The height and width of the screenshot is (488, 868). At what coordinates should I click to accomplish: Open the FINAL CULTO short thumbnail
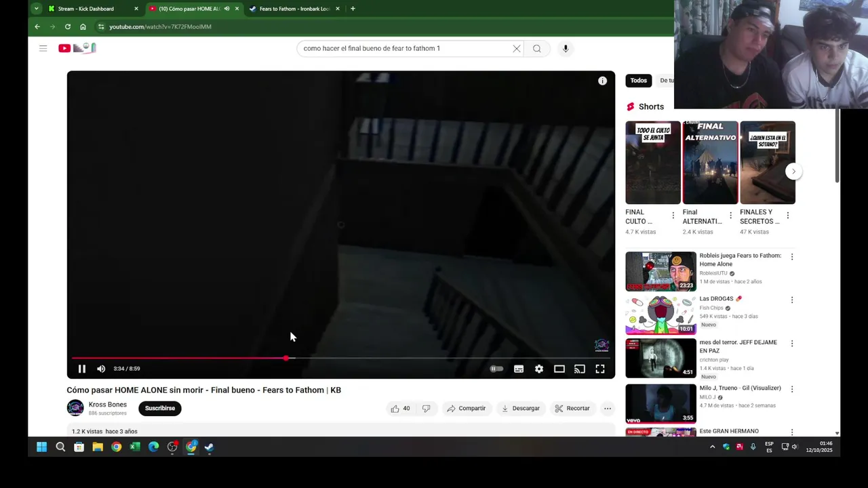[653, 163]
